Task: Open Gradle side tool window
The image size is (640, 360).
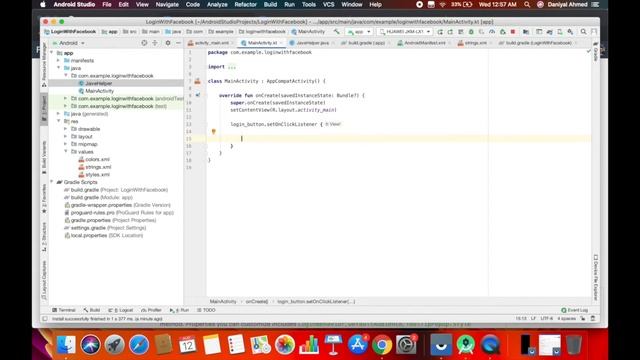Action: click(596, 51)
